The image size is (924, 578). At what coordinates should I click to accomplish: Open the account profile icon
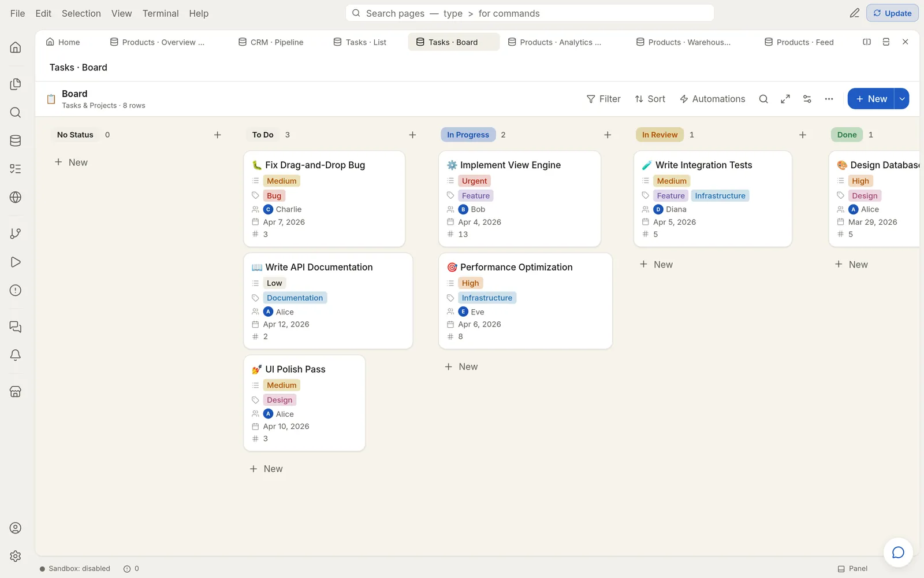(x=16, y=528)
